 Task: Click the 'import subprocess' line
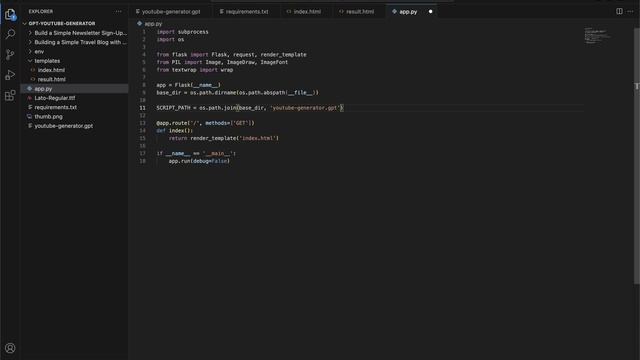(182, 32)
